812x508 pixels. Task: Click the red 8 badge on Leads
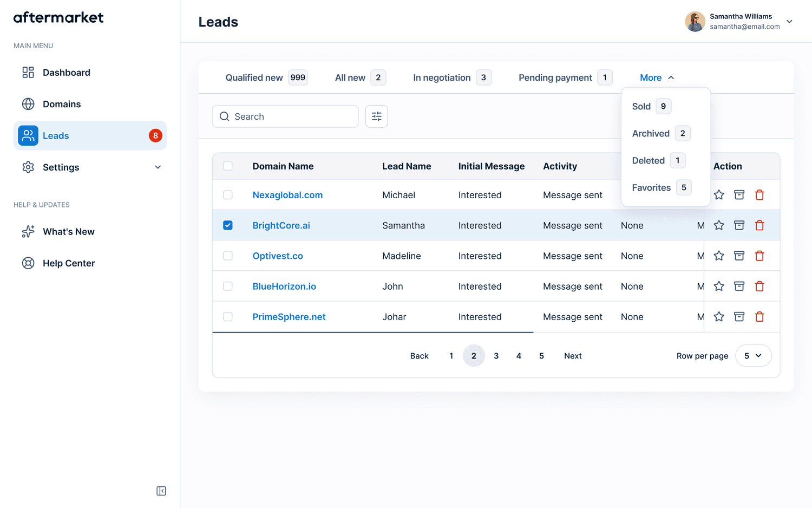pyautogui.click(x=155, y=135)
